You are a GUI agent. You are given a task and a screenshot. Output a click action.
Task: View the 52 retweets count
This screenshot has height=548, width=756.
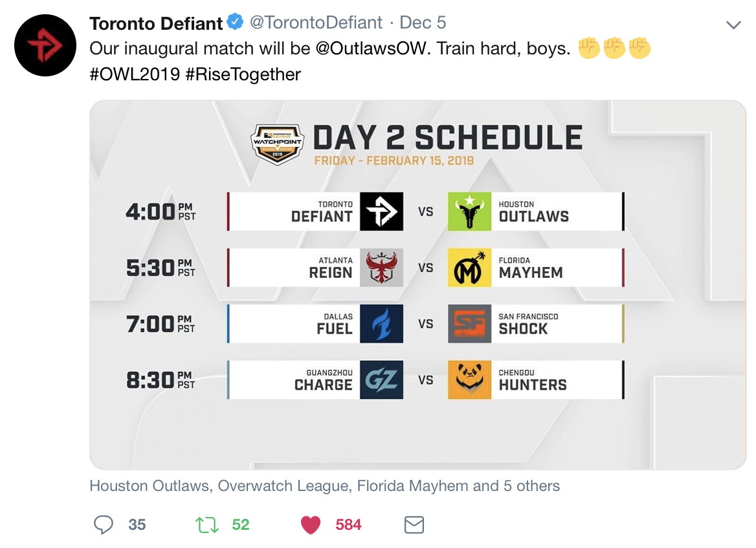click(x=241, y=525)
